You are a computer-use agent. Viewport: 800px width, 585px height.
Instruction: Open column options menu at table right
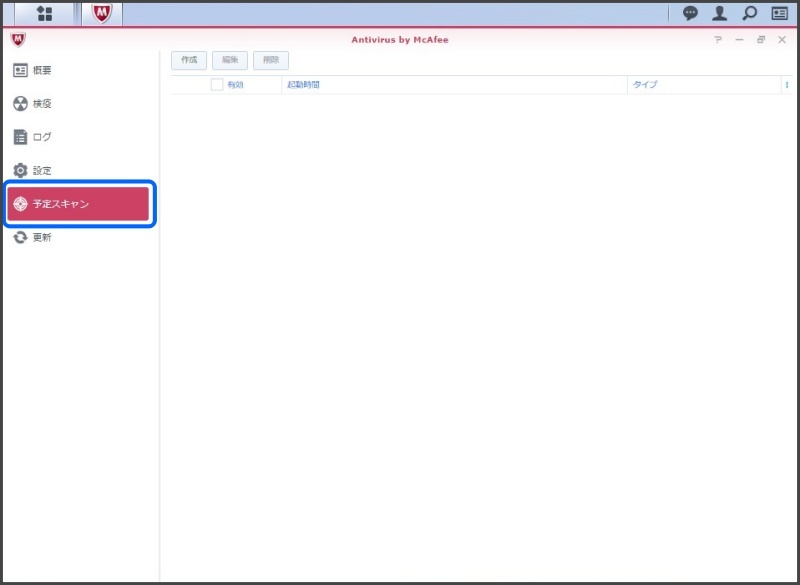click(x=787, y=85)
